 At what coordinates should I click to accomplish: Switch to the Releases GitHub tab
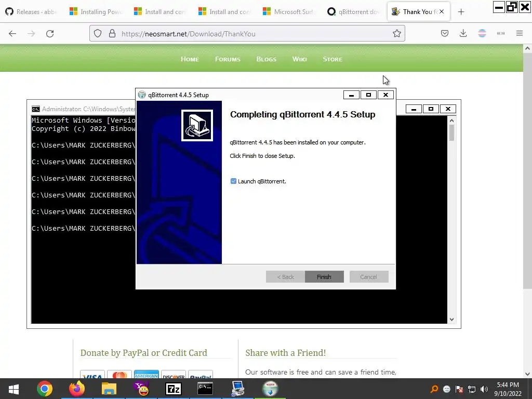31,12
